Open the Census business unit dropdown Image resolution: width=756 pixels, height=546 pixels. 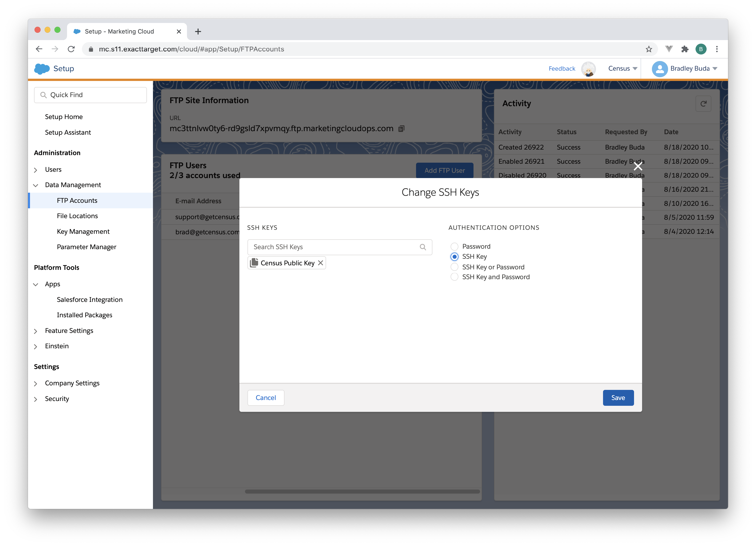(x=622, y=68)
